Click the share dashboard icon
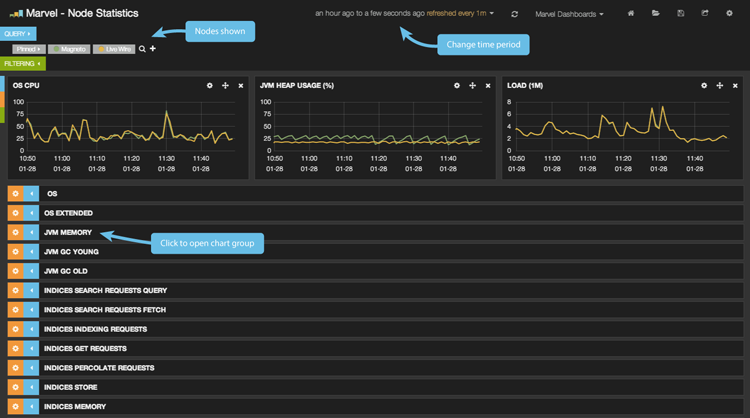The width and height of the screenshot is (750, 418). pyautogui.click(x=705, y=14)
